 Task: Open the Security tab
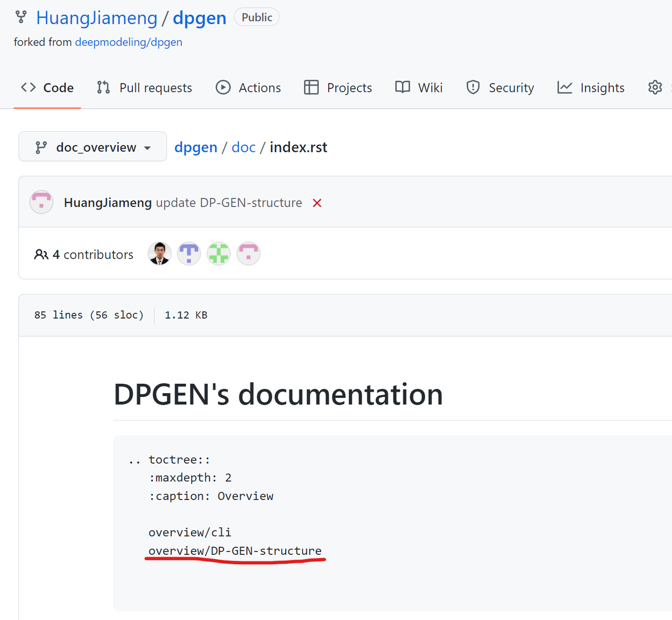point(500,88)
